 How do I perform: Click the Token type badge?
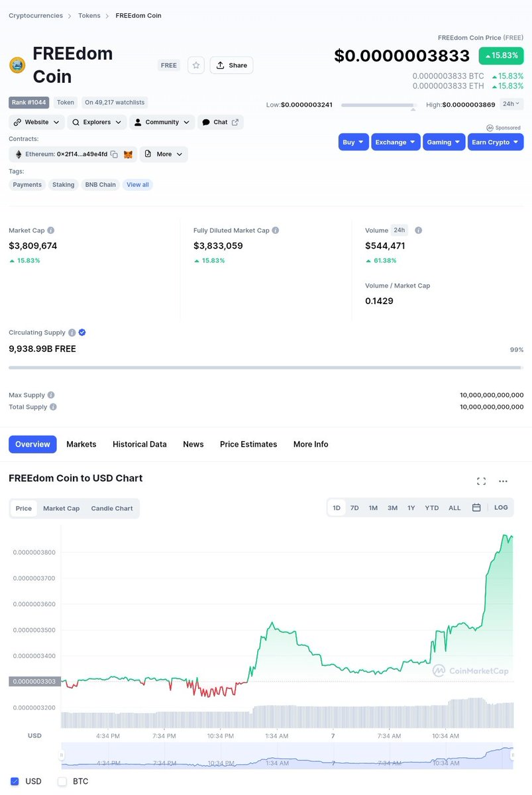pyautogui.click(x=66, y=103)
